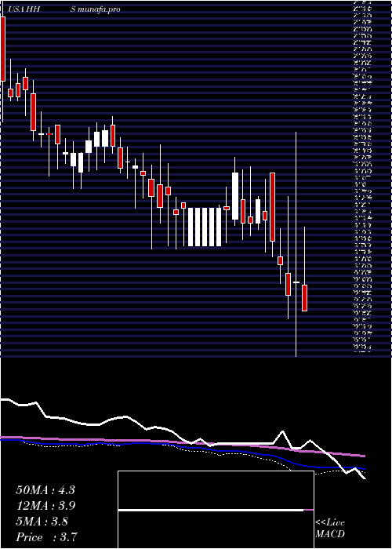The image size is (392, 549).
Task: Click the "<<Live" label
Action: pyautogui.click(x=330, y=523)
